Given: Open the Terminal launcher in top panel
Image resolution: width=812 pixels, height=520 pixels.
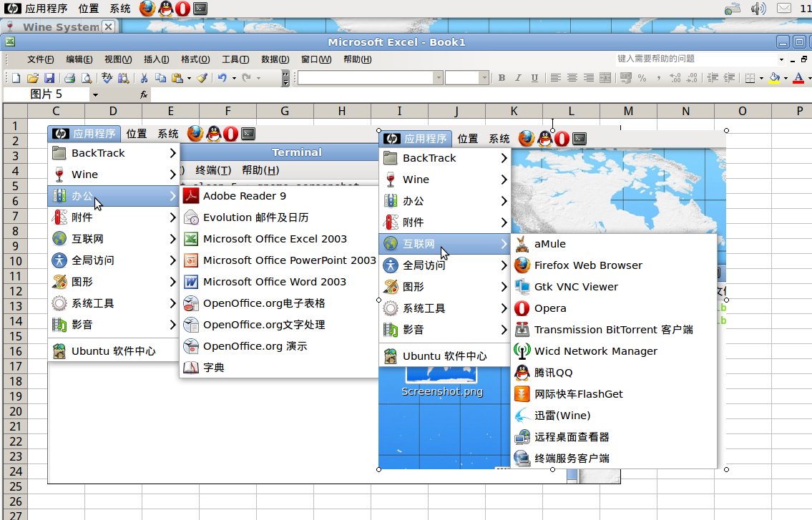Looking at the screenshot, I should pyautogui.click(x=200, y=9).
